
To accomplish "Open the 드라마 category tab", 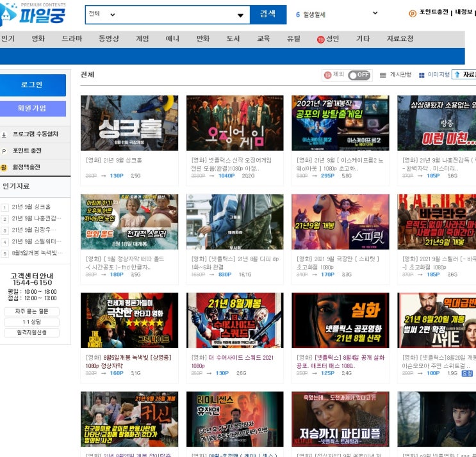I will (72, 39).
